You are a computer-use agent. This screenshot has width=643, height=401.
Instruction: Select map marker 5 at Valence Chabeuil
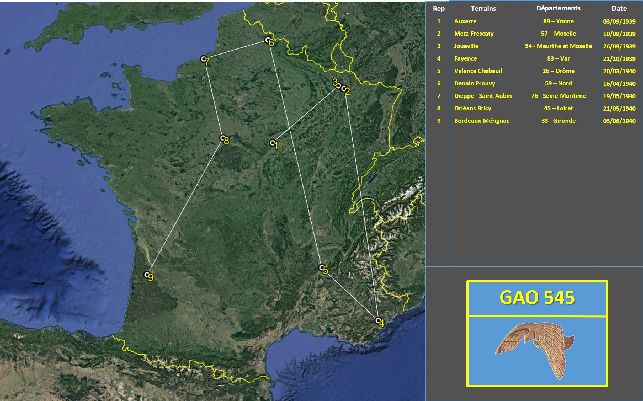click(x=322, y=268)
